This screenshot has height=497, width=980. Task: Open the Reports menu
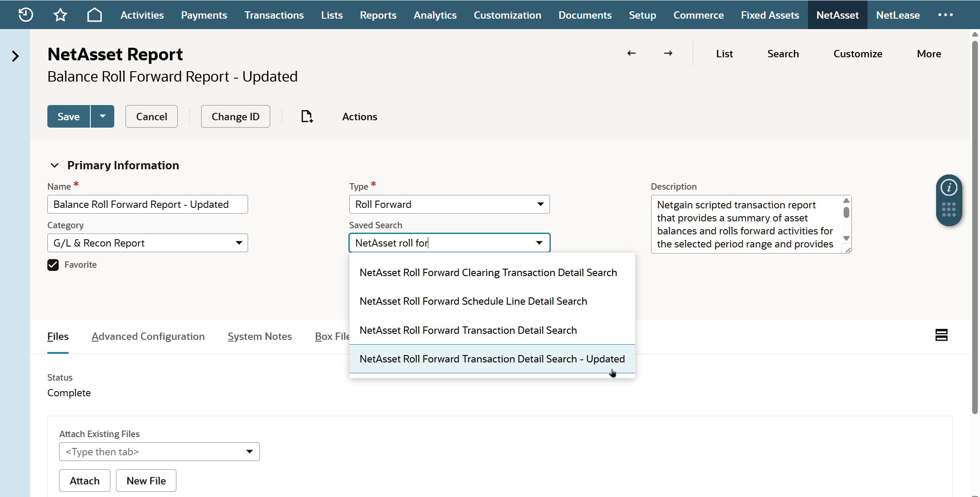(378, 15)
